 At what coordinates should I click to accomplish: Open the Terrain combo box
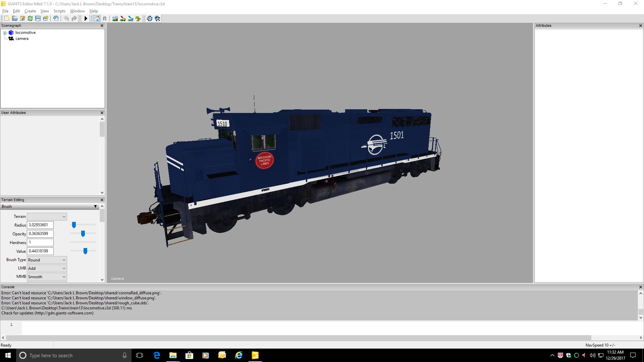[47, 217]
